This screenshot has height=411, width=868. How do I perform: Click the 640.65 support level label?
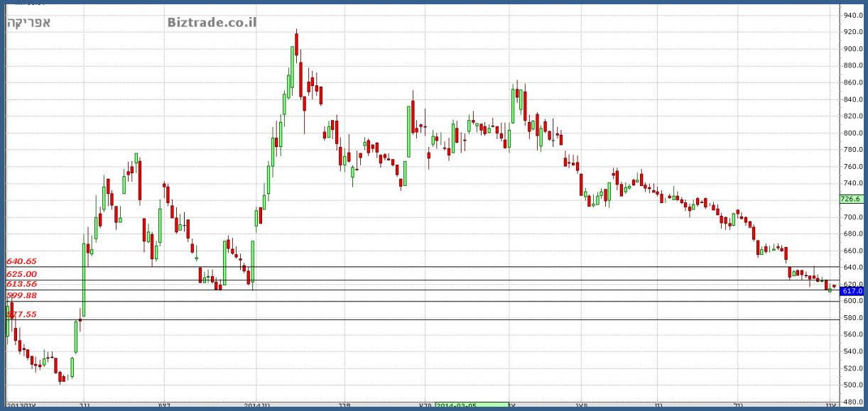coord(21,262)
